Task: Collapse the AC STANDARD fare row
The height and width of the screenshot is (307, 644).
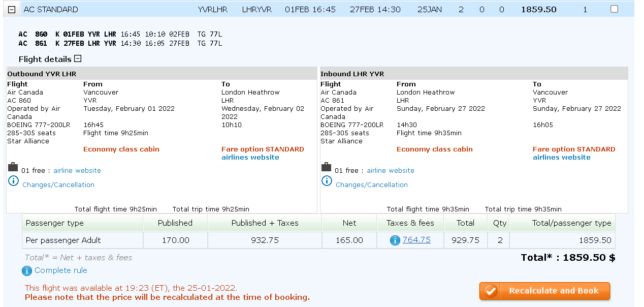Action: [x=13, y=10]
